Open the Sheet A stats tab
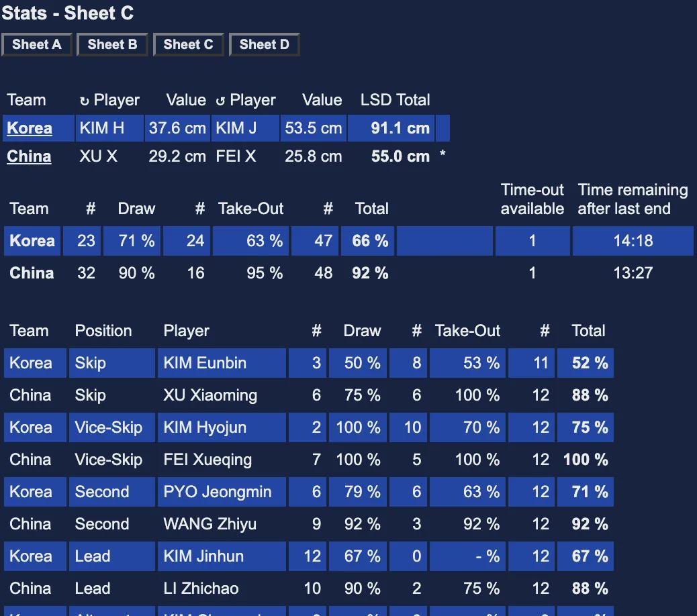The width and height of the screenshot is (697, 616). 36,44
